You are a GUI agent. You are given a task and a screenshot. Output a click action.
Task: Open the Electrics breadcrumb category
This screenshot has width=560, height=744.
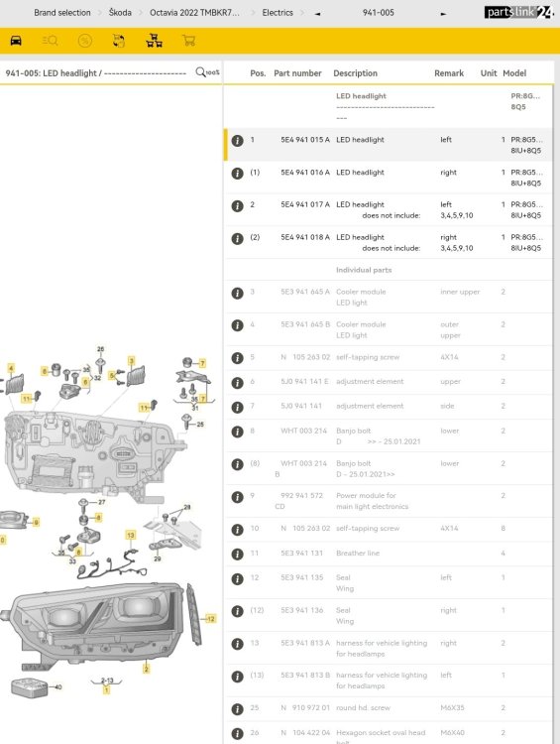tap(278, 13)
